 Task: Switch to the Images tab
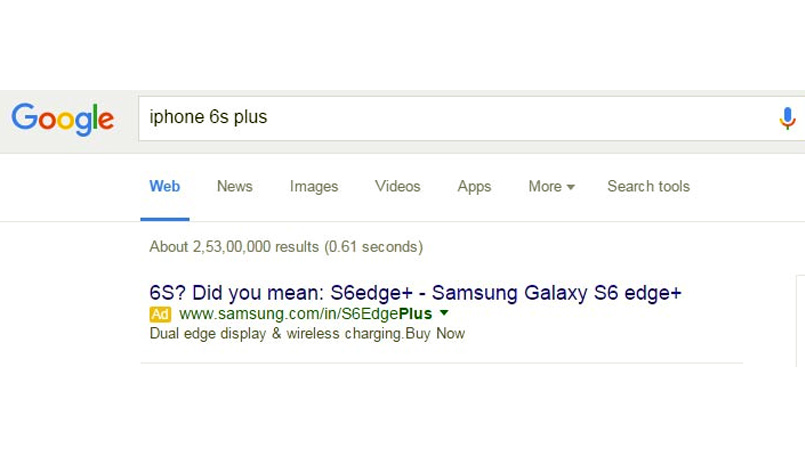(314, 186)
